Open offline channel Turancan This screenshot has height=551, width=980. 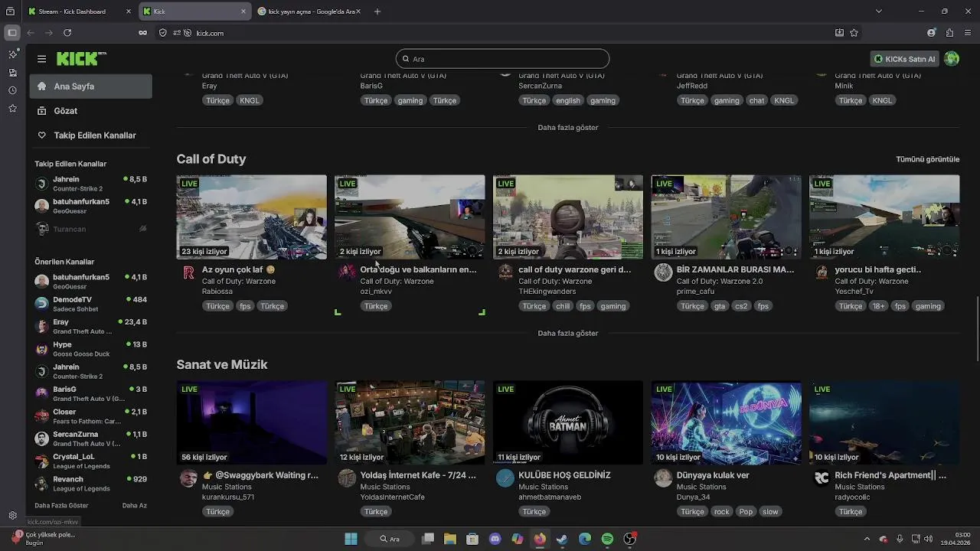[90, 229]
